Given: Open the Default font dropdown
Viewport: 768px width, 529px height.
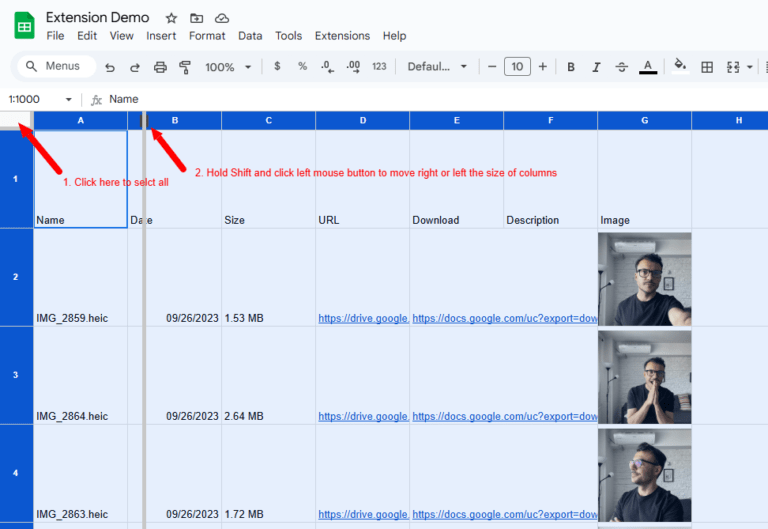Looking at the screenshot, I should (437, 67).
